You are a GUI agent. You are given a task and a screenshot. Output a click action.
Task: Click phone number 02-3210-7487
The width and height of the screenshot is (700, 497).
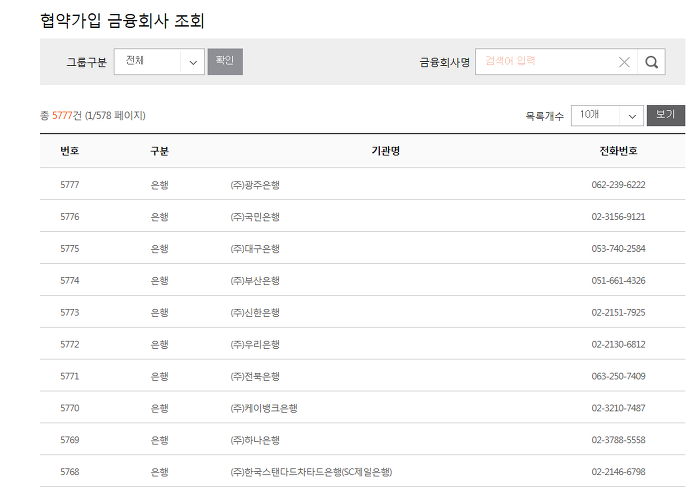pos(618,408)
